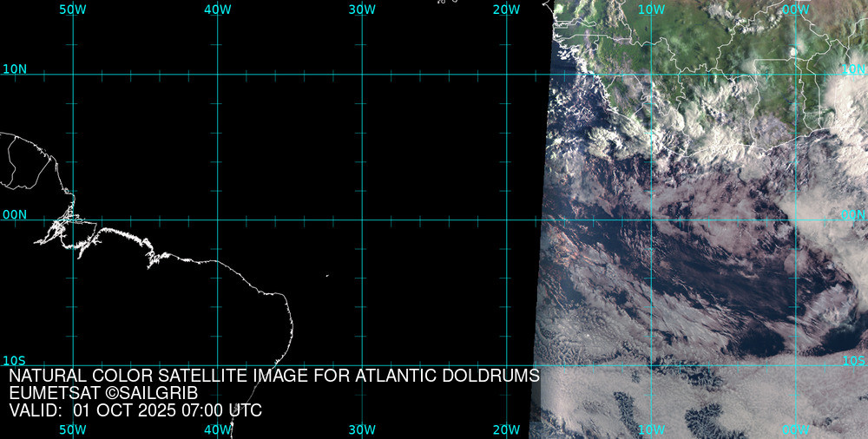Click the 10N and 40W grid intersection
The height and width of the screenshot is (439, 868).
(217, 74)
